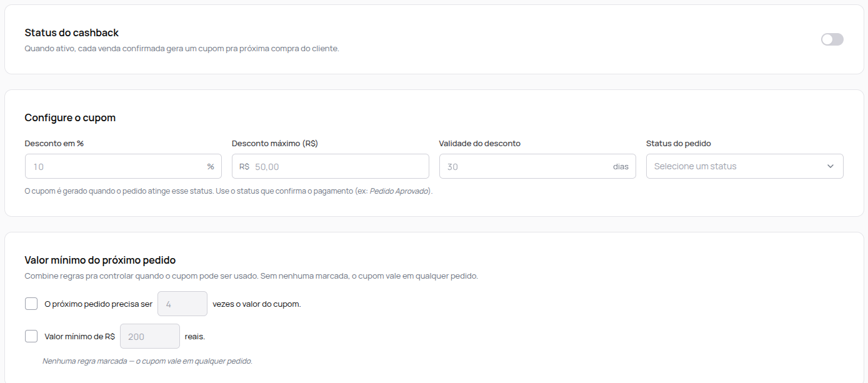Click the 'Combine regras pra controlar' description

[x=251, y=276]
